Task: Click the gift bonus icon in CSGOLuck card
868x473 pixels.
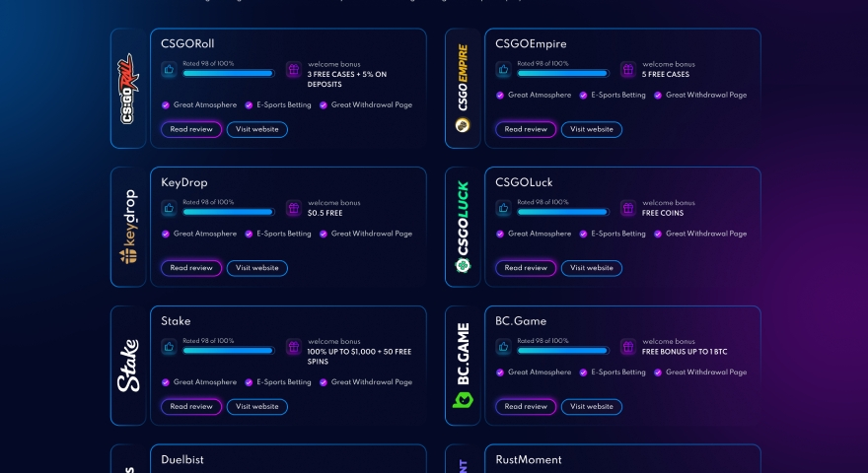Action: (x=627, y=208)
